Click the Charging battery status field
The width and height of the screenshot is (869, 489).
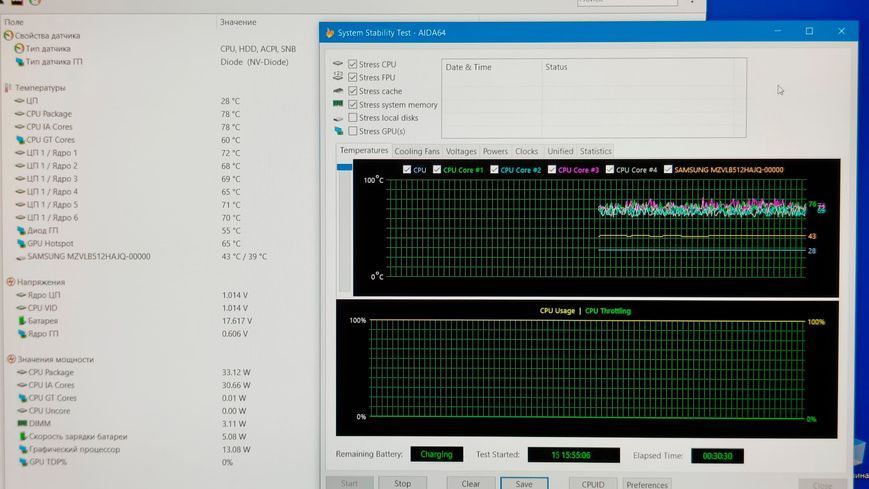[x=437, y=454]
